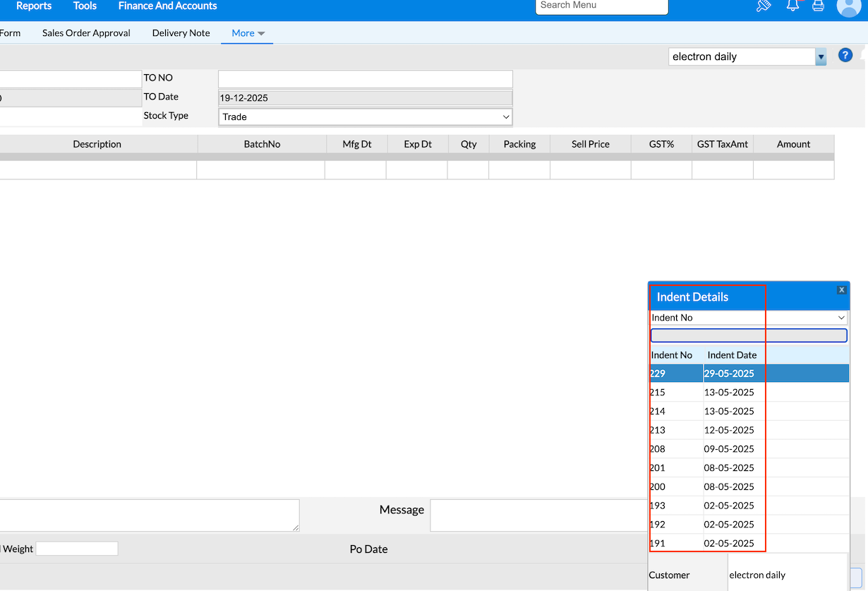Expand the More tab menu

click(x=247, y=33)
